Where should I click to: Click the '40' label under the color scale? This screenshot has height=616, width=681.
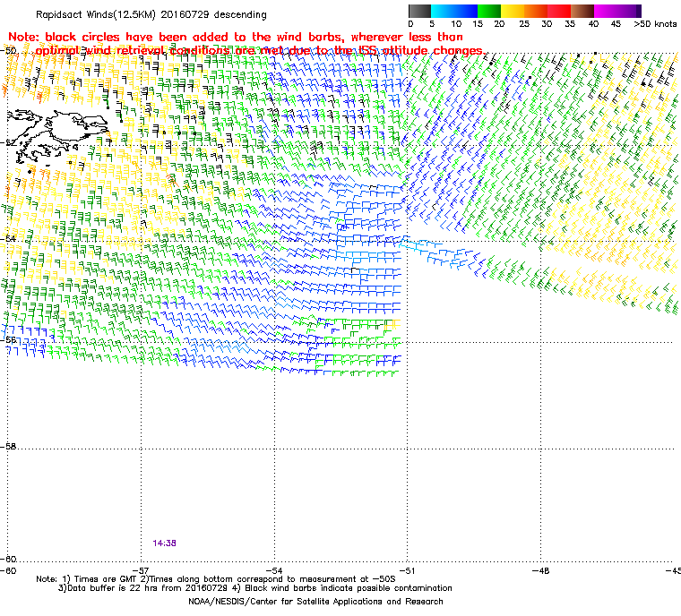pos(593,24)
